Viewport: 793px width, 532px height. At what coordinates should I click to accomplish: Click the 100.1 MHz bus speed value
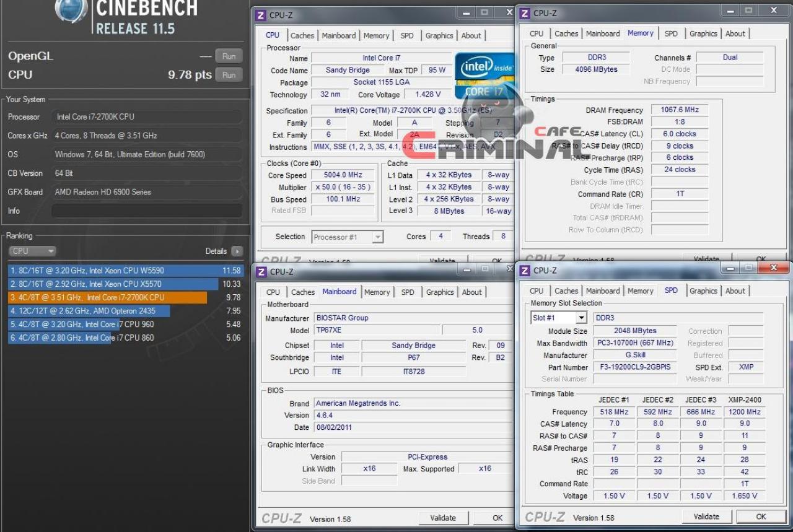pyautogui.click(x=343, y=199)
